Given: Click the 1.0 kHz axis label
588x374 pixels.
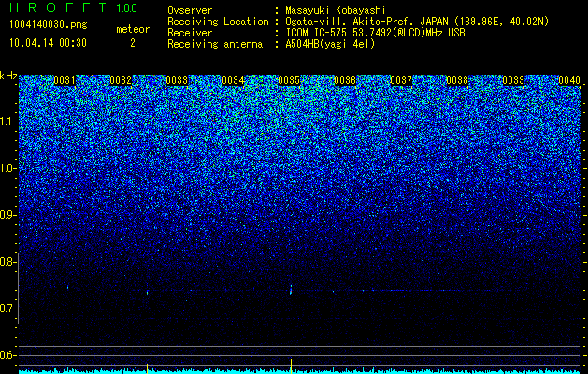Looking at the screenshot, I should click(7, 168).
